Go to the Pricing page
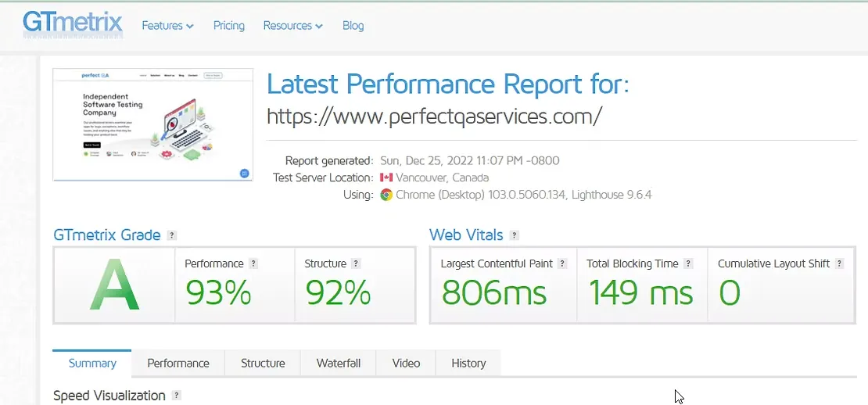This screenshot has height=405, width=868. 229,26
